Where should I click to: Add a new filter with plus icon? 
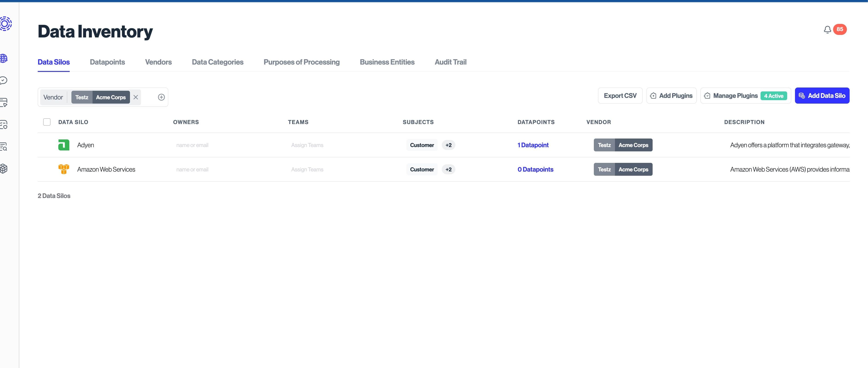pos(161,97)
